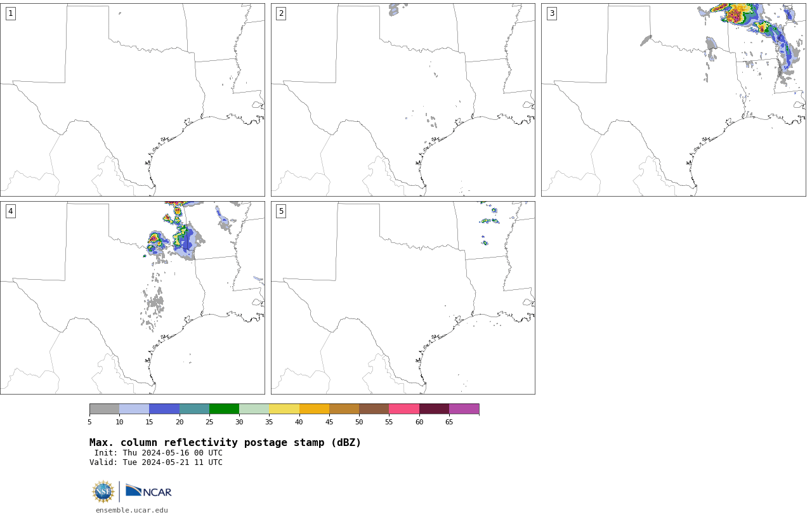
Task: Click the member number label '1'
Action: point(10,13)
